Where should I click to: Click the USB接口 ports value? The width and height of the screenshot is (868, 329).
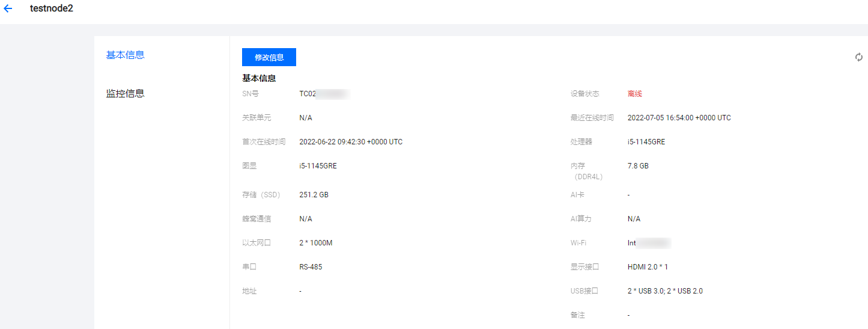coord(665,291)
